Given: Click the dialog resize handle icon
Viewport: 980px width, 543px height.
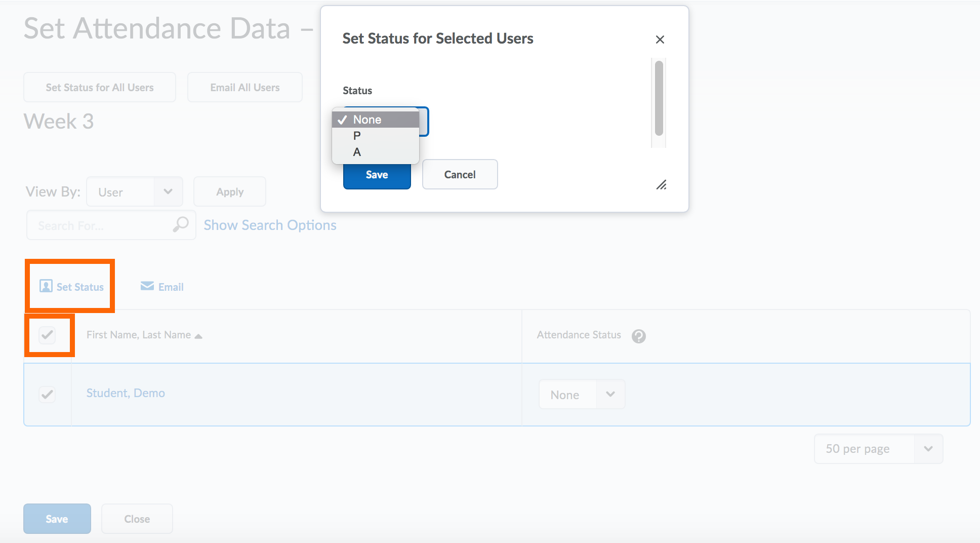Looking at the screenshot, I should [661, 185].
